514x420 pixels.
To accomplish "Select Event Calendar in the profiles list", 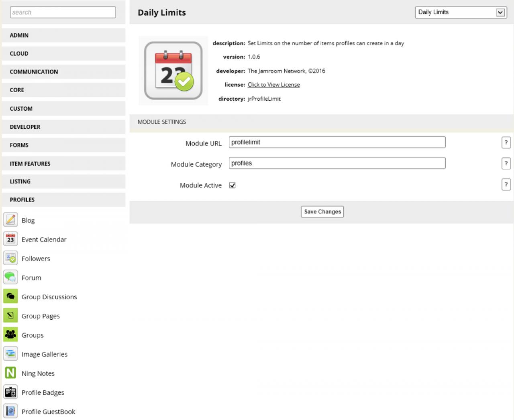I will coord(44,239).
